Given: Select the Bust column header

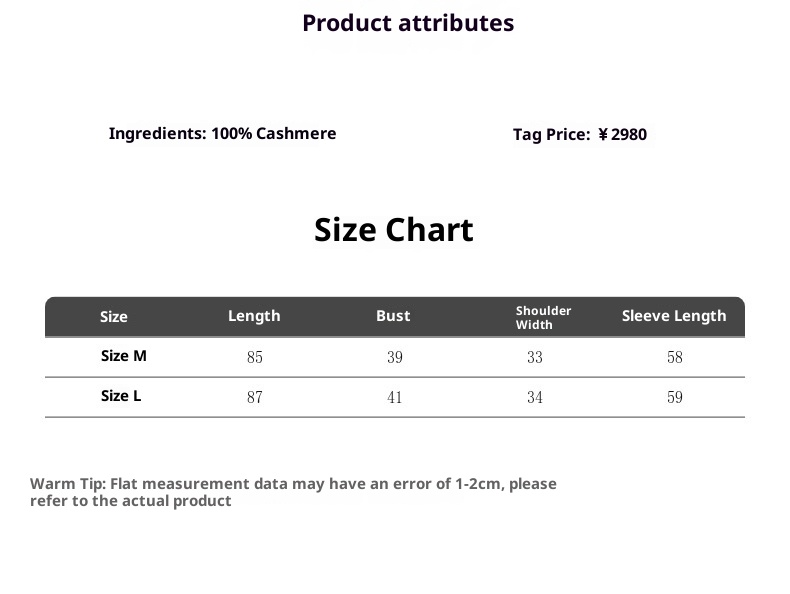Looking at the screenshot, I should pos(393,316).
